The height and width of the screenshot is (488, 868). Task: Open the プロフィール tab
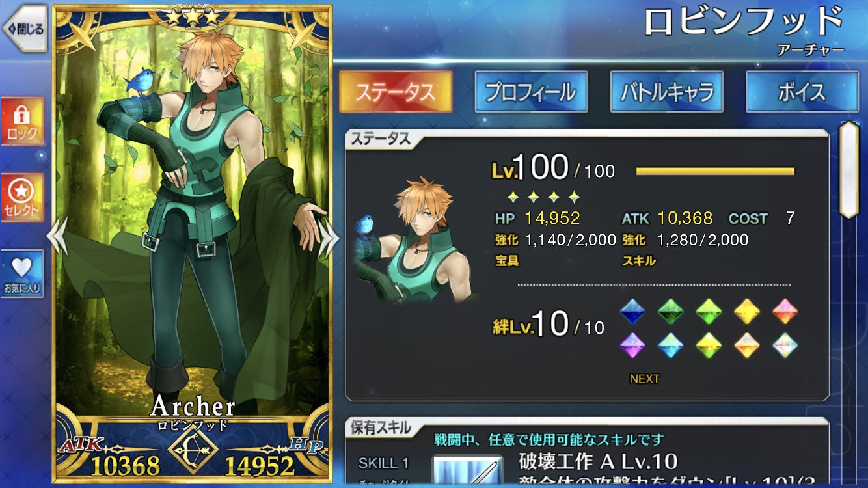tap(531, 92)
